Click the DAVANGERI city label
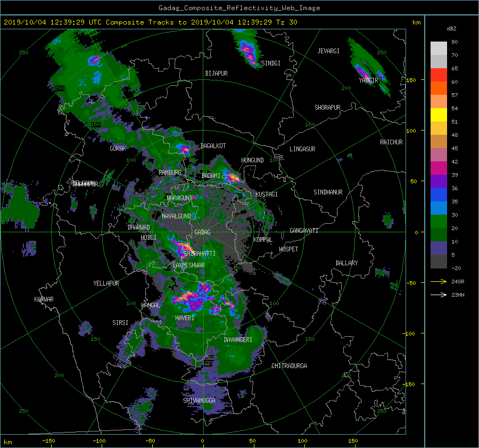The image size is (479, 448). (238, 340)
